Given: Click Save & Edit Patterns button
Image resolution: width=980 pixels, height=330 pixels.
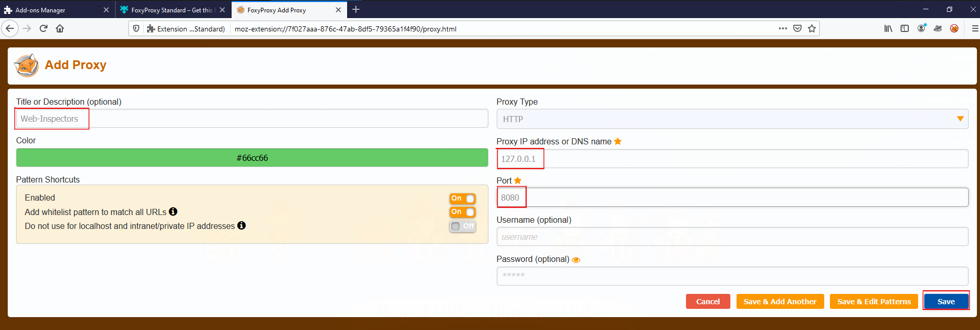Looking at the screenshot, I should (874, 302).
